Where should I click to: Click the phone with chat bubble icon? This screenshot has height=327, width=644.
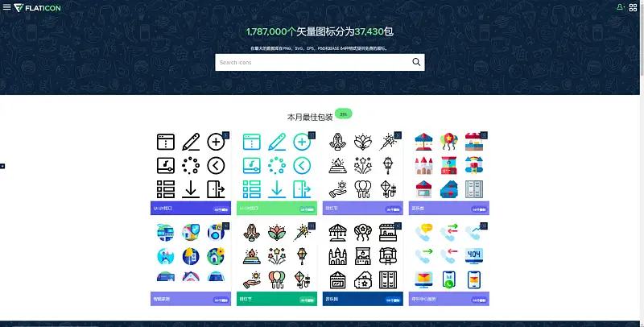click(x=423, y=233)
